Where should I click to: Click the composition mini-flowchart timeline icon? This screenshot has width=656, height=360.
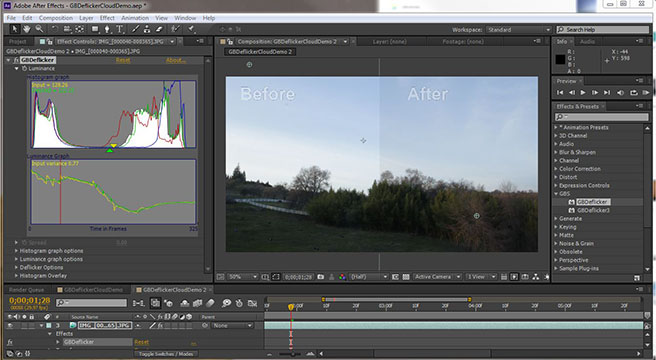(x=138, y=303)
